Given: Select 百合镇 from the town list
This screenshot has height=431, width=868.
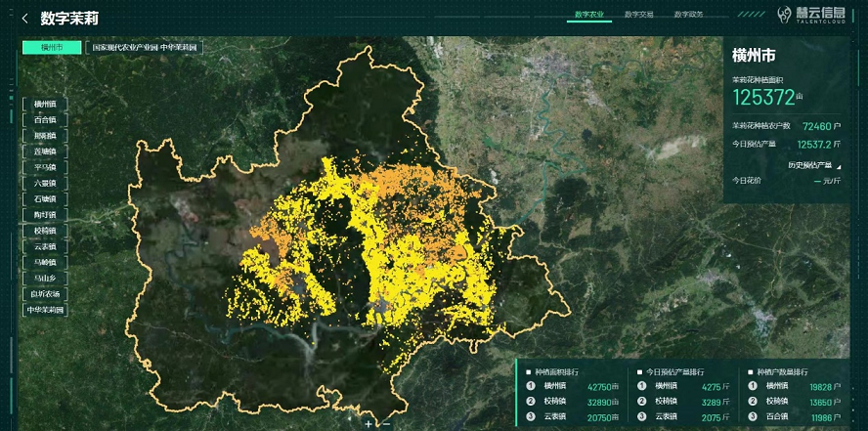Looking at the screenshot, I should 45,120.
